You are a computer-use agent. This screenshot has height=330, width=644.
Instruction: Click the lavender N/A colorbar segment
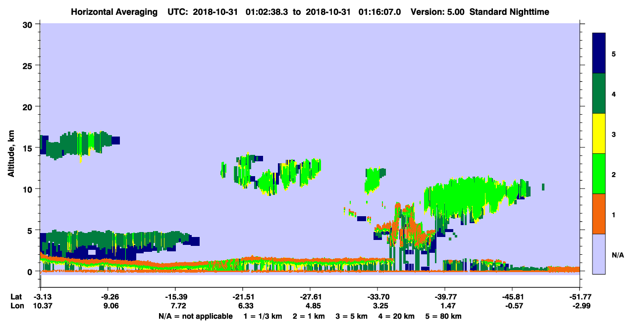pos(599,254)
